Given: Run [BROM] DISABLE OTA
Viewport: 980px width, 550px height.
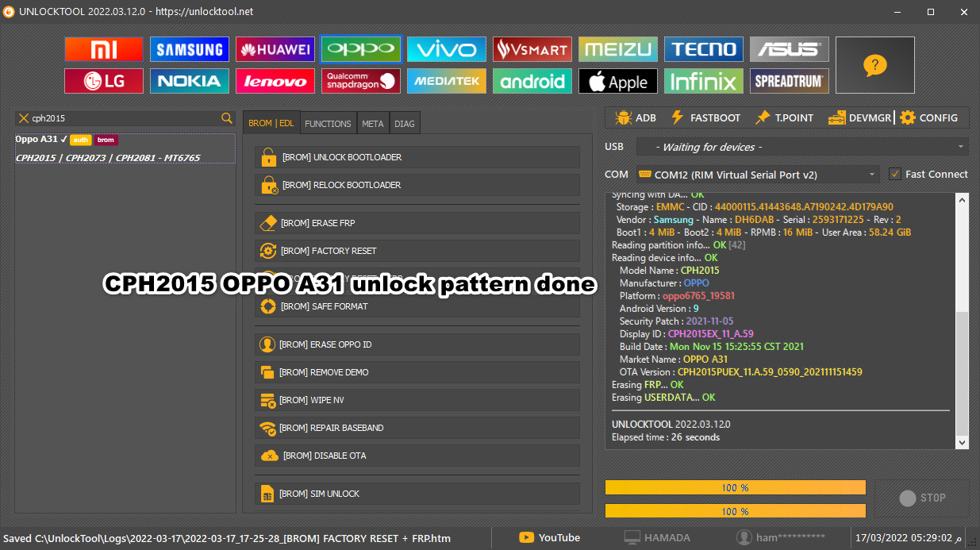Looking at the screenshot, I should [417, 456].
